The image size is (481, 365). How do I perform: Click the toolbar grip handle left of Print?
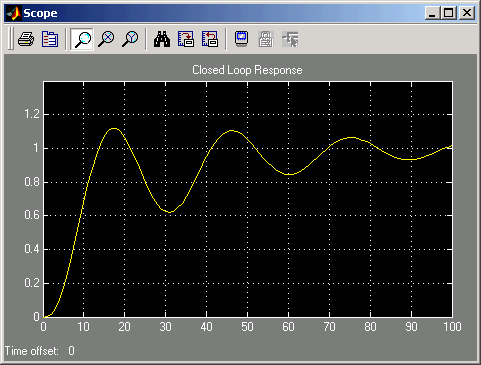click(11, 39)
